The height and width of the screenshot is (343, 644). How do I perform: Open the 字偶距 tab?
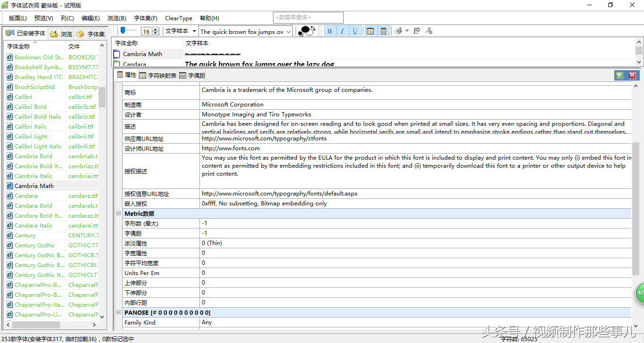pos(192,75)
